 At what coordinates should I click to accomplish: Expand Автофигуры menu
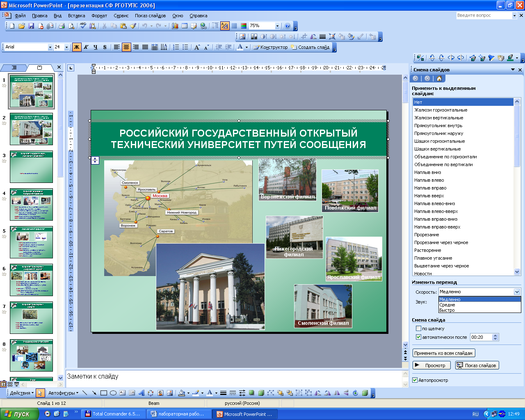(x=64, y=393)
